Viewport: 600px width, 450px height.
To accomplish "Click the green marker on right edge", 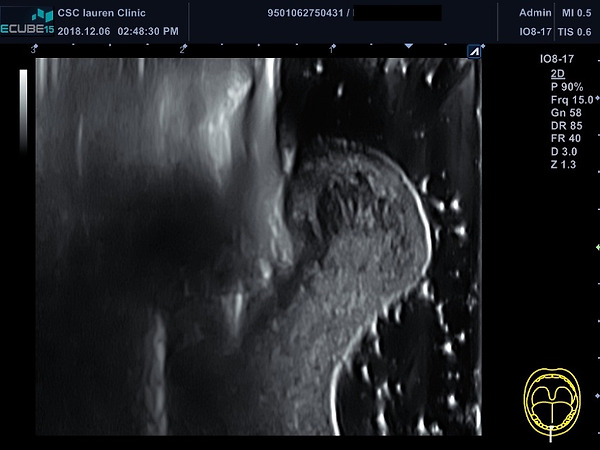I will 598,248.
